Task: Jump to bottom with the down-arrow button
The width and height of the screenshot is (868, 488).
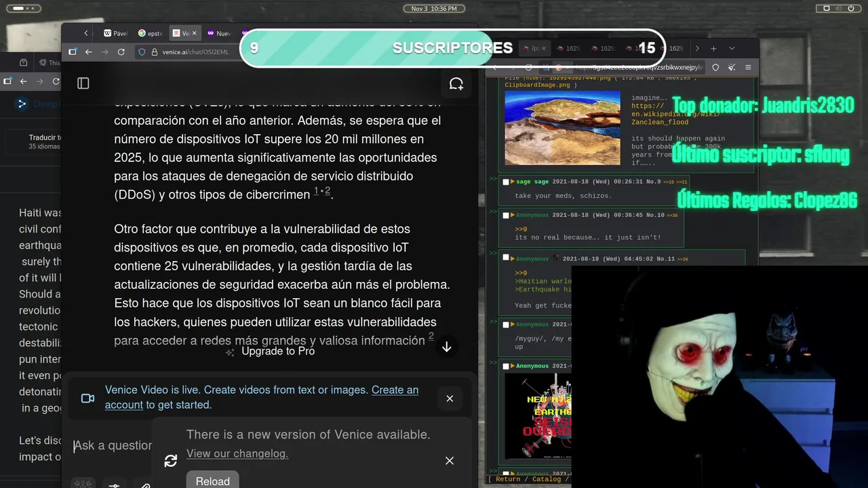Action: (x=446, y=347)
